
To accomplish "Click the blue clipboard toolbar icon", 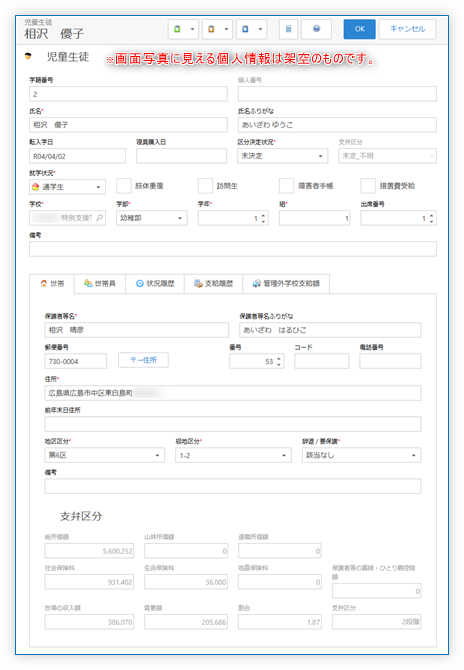I will pyautogui.click(x=246, y=29).
